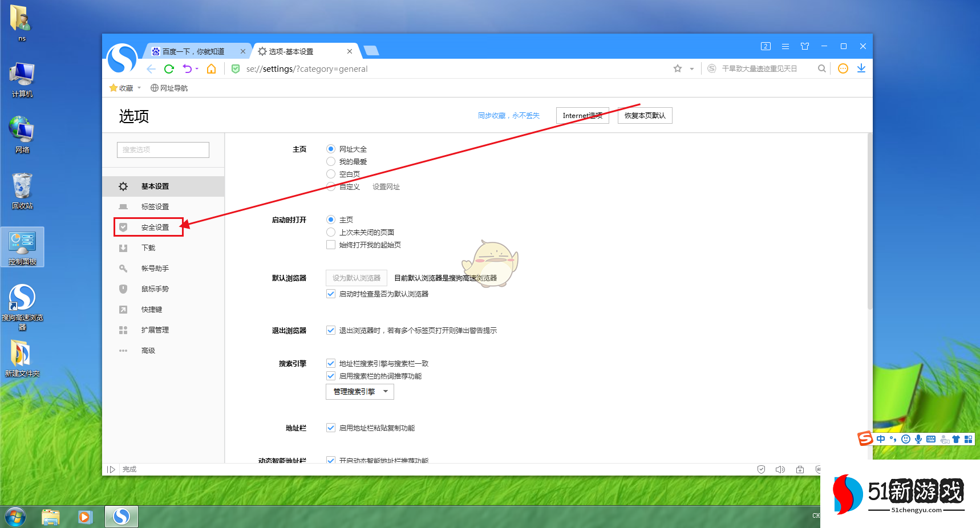Enable the 上次未关闭的页面 startup radio button

[331, 231]
